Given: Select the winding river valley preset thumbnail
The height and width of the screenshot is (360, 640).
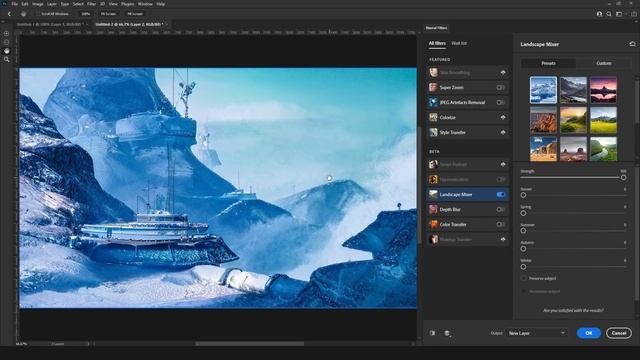Looking at the screenshot, I should (x=603, y=149).
